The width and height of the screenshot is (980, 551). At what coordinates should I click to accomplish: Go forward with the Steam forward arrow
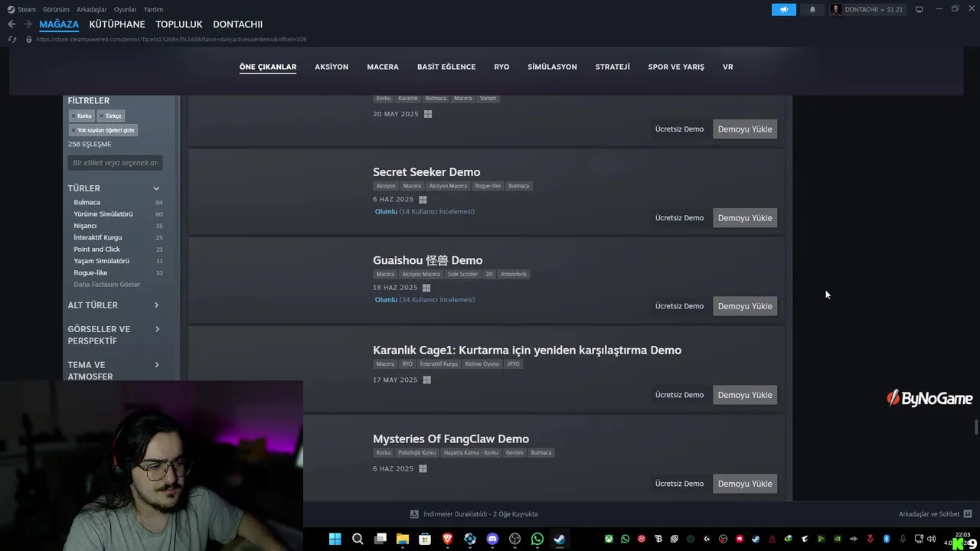coord(28,24)
